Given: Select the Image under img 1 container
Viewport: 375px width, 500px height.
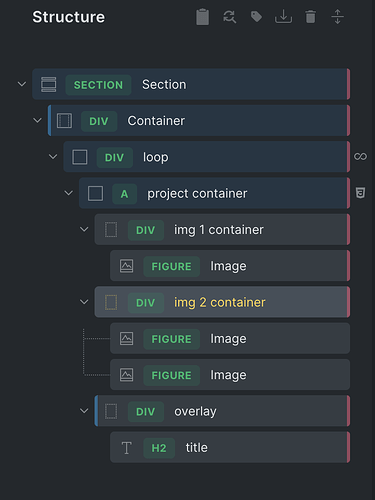Looking at the screenshot, I should pos(230,266).
